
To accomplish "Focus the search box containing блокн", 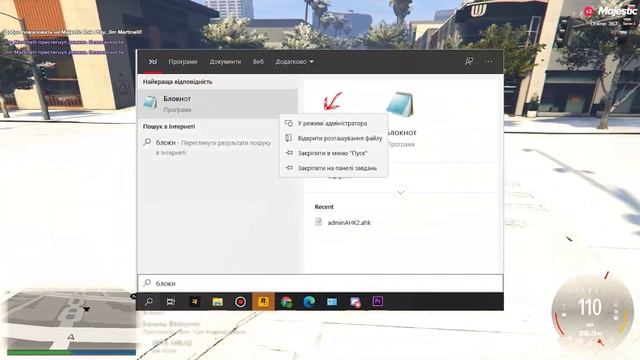I will [x=320, y=283].
